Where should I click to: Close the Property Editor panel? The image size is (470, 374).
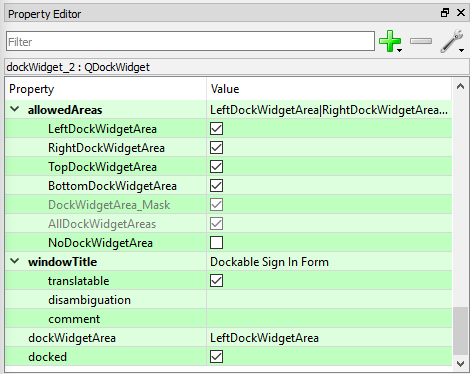pyautogui.click(x=461, y=13)
